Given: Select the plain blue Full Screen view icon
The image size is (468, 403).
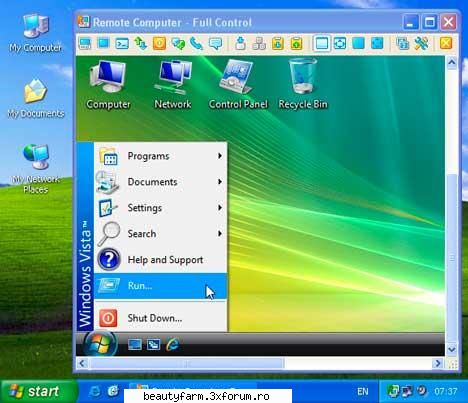Looking at the screenshot, I should pos(359,44).
